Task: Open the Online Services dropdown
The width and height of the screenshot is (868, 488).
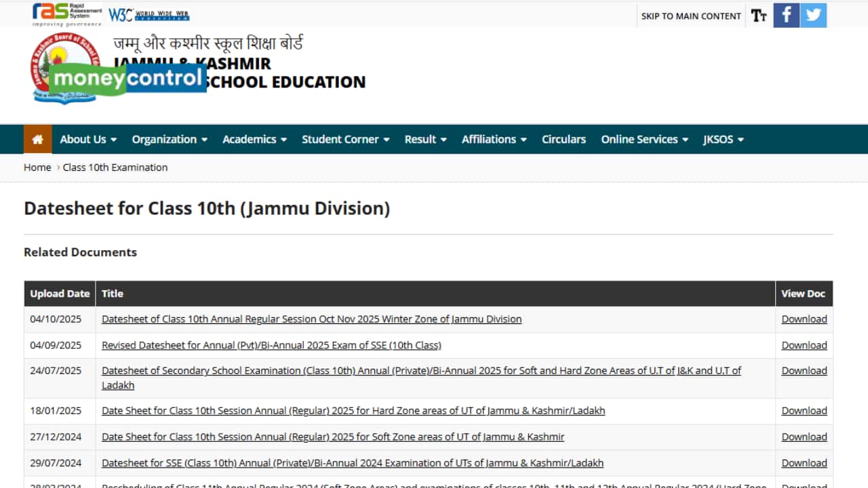Action: 644,139
